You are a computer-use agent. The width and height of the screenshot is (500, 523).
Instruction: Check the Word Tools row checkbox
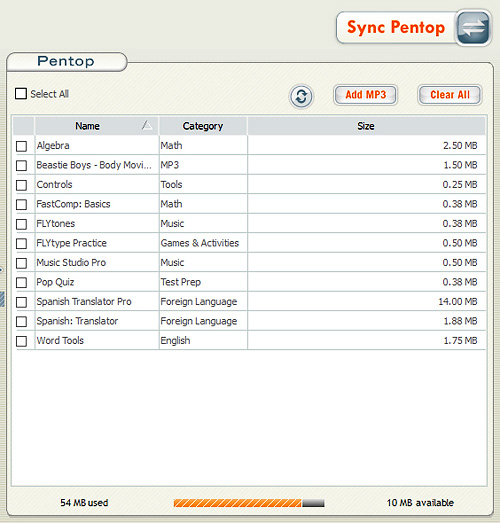(x=22, y=341)
